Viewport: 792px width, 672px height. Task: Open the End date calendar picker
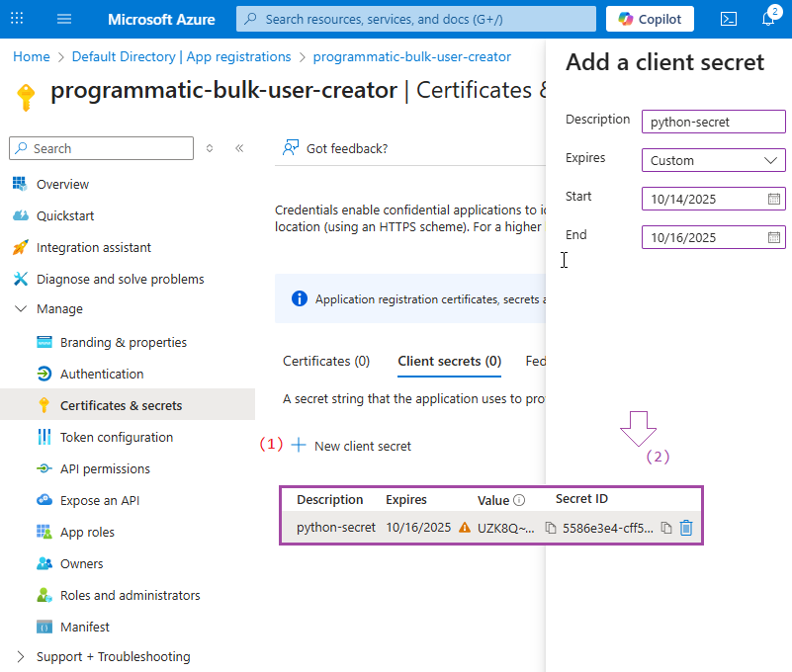click(x=774, y=237)
